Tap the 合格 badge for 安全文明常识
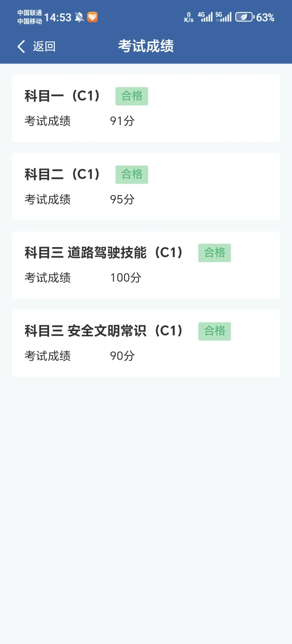 click(215, 331)
